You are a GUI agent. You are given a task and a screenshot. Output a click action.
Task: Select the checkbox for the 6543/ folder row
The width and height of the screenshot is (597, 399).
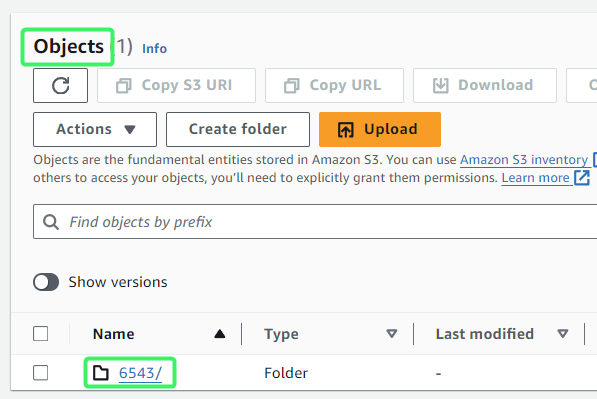40,373
